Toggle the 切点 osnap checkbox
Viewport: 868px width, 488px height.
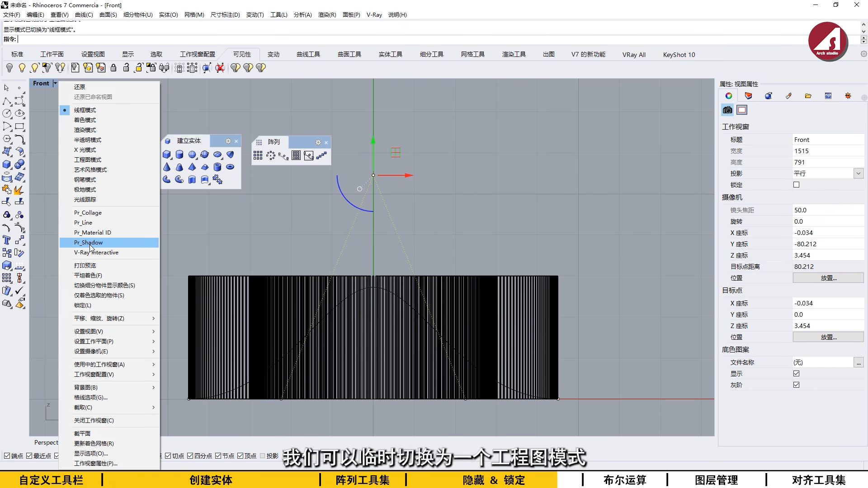[168, 456]
